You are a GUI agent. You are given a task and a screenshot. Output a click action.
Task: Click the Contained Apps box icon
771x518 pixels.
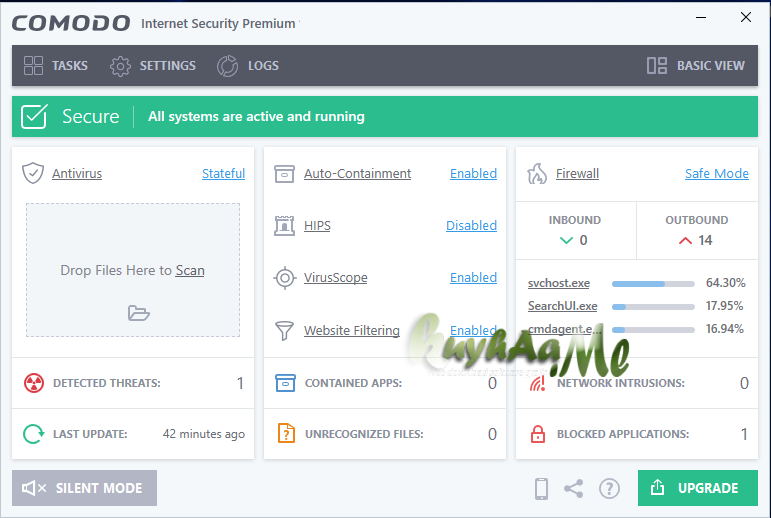pyautogui.click(x=285, y=383)
